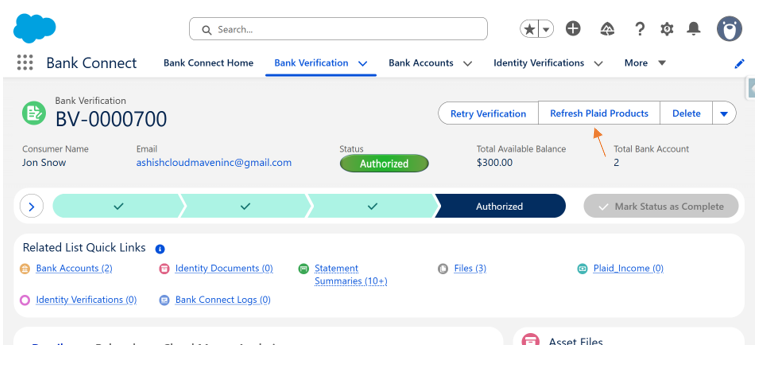Expand the Identity Verifications tab chevron
Image resolution: width=768 pixels, height=377 pixels.
(598, 64)
